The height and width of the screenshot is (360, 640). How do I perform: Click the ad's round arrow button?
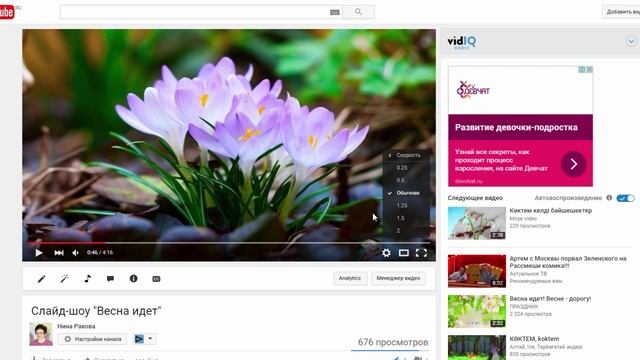click(x=573, y=164)
